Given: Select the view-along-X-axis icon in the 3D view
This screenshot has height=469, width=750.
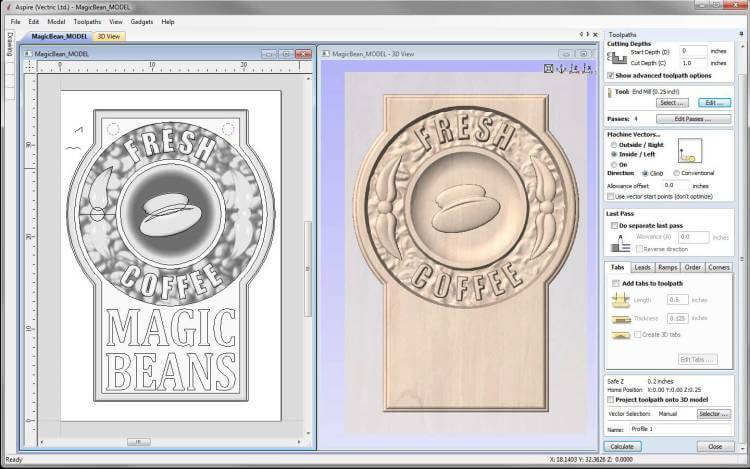Looking at the screenshot, I should coord(588,69).
